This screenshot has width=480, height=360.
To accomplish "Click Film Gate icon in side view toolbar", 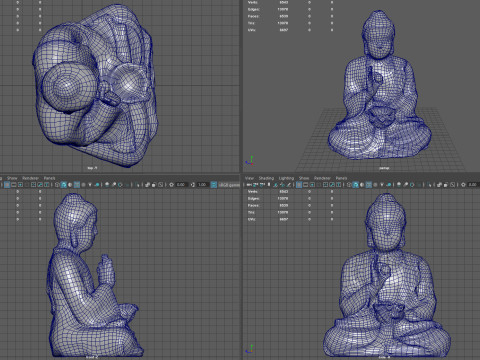I will coord(13,184).
